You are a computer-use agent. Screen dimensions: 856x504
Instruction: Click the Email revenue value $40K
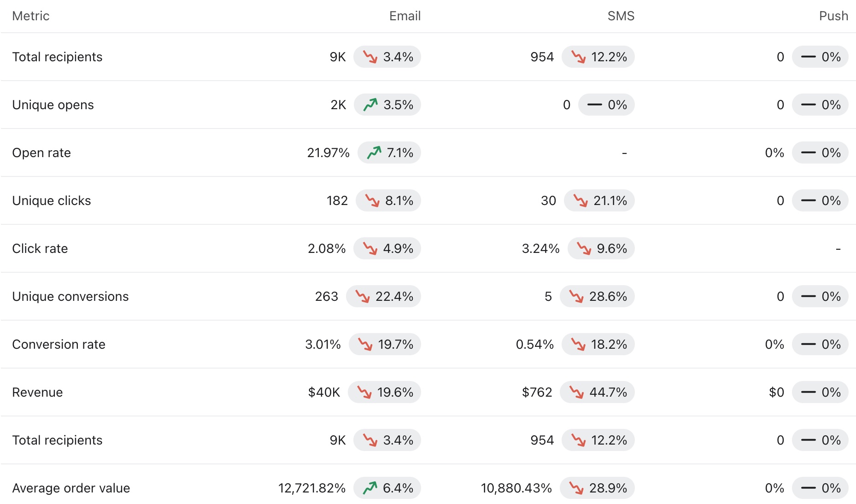324,393
